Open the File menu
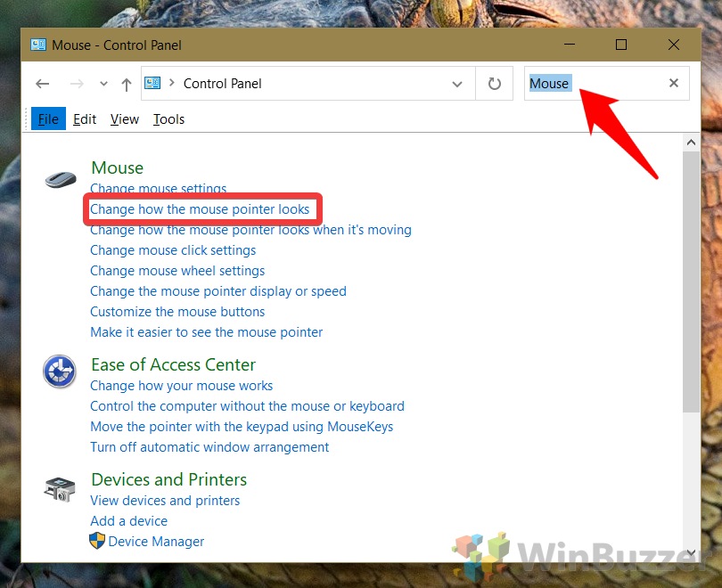The width and height of the screenshot is (722, 588). 48,118
